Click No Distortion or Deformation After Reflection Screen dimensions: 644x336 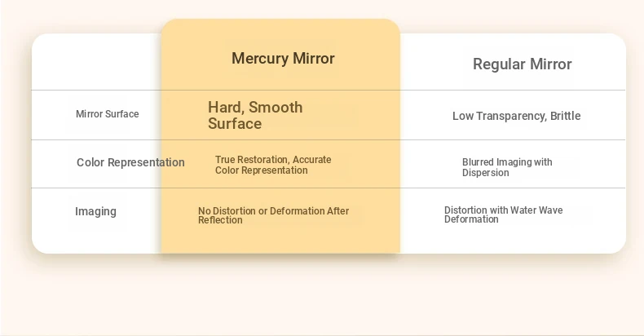coord(274,215)
